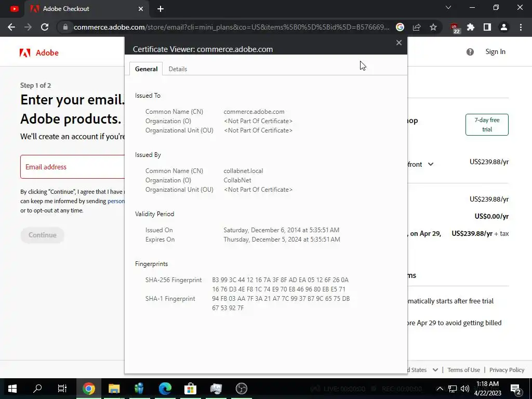Expand the country selector chevron in footer

coord(435,370)
